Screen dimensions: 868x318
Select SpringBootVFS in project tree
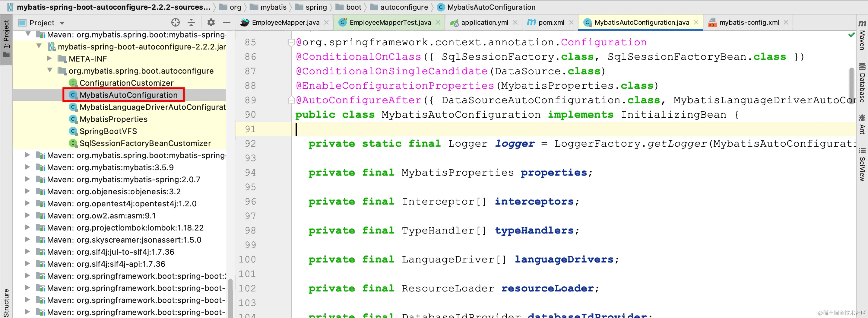(108, 131)
